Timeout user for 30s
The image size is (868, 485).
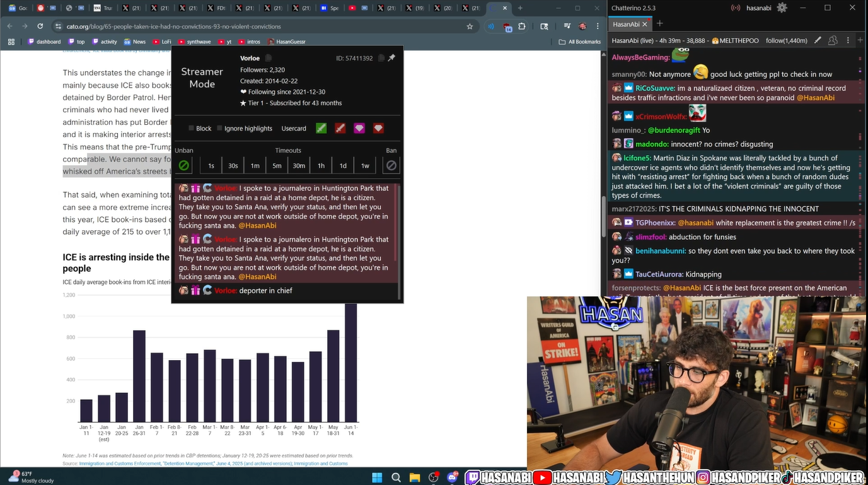233,165
